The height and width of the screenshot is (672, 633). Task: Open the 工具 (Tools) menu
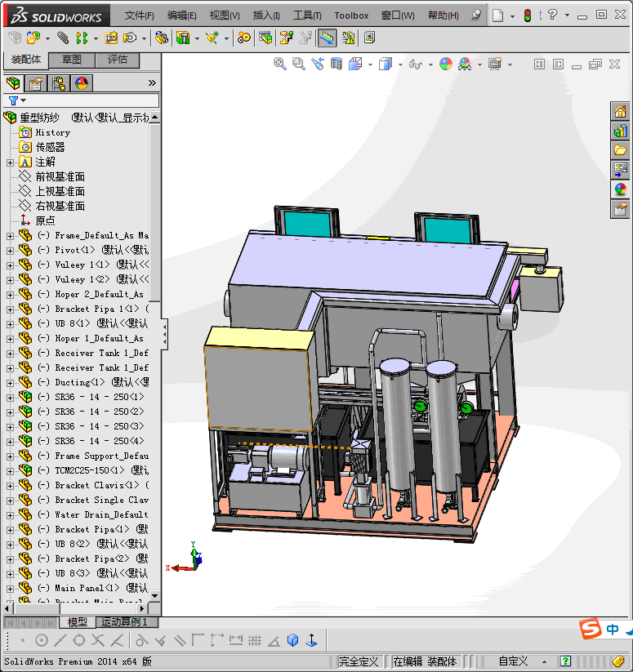pyautogui.click(x=307, y=16)
